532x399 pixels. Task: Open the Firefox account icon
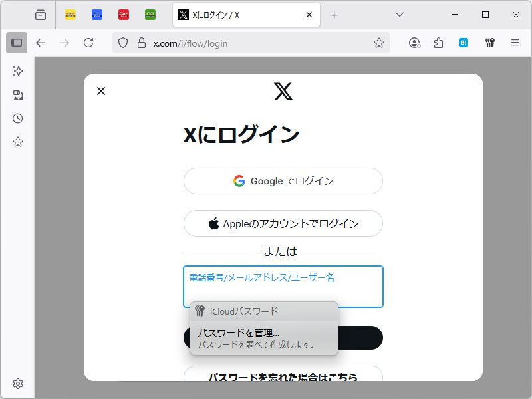(x=414, y=43)
